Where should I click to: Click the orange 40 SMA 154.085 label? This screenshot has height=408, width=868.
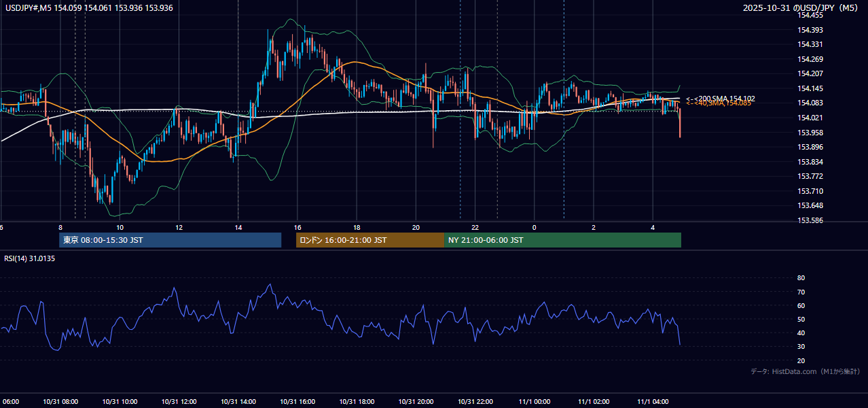pos(719,103)
